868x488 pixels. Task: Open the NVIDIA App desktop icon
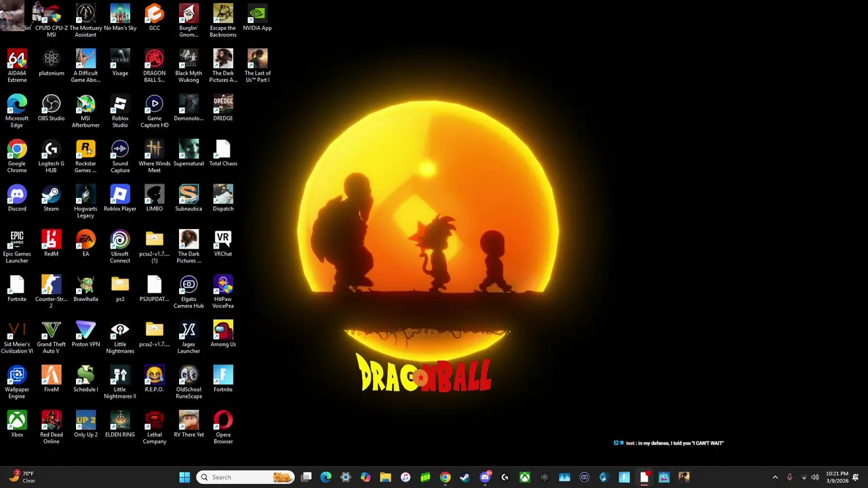pyautogui.click(x=257, y=18)
